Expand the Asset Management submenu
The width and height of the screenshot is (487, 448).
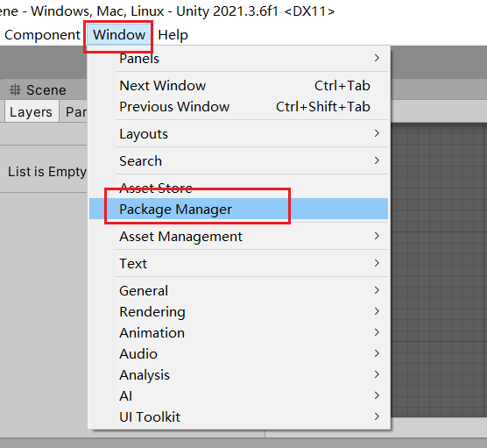coord(238,237)
